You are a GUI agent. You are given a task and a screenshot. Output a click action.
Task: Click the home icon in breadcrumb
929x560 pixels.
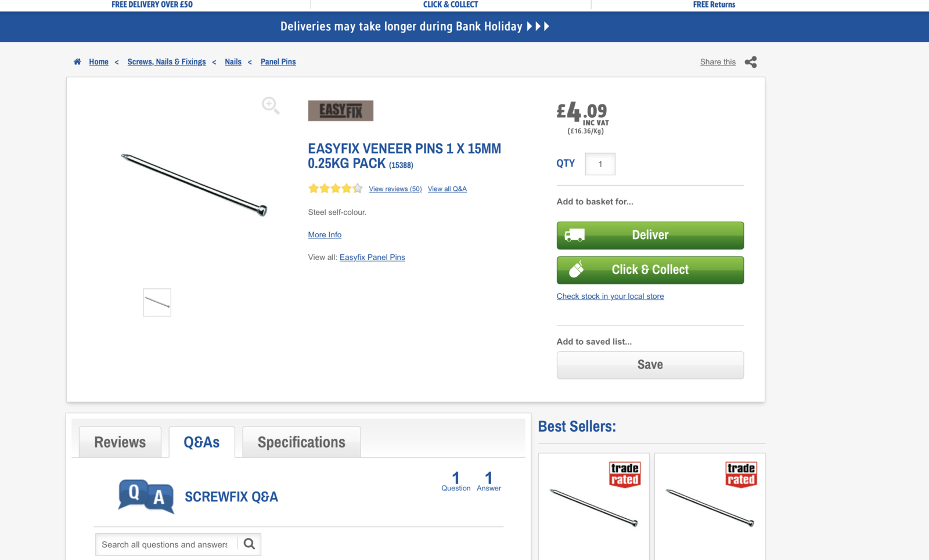click(x=77, y=62)
